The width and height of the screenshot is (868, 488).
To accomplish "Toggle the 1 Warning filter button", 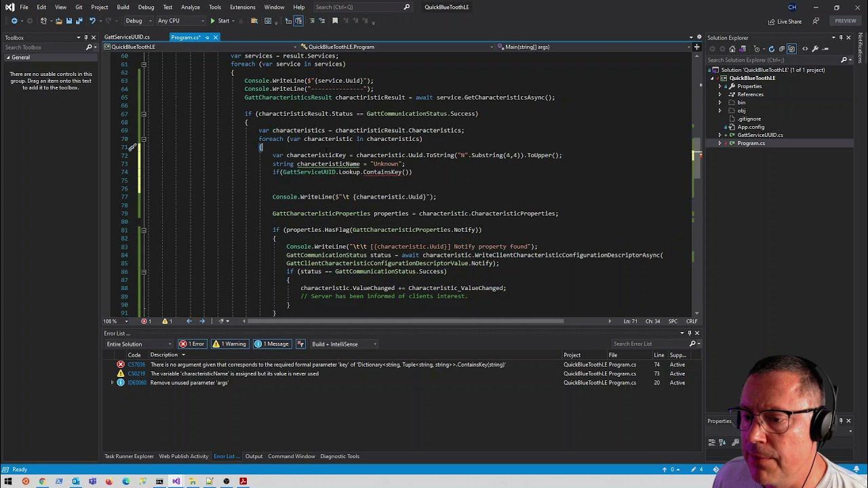I will (229, 344).
